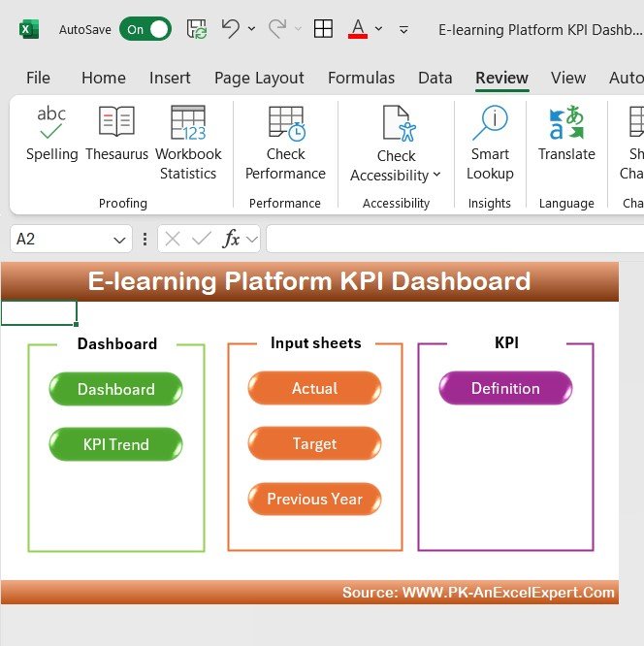644x646 pixels.
Task: Click the Borders grid icon
Action: point(323,29)
